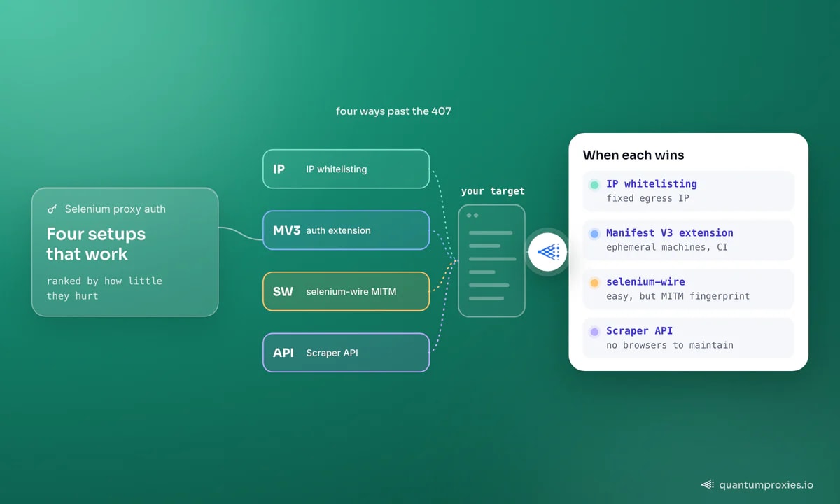
Task: Click the "SW" abbreviation label
Action: [283, 291]
